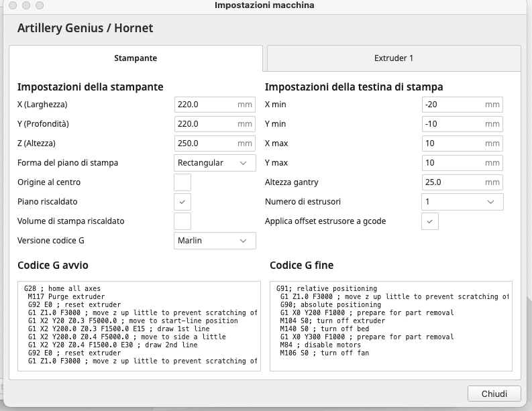532x411 pixels.
Task: Click the 'G28 ; home all axes' line
Action: coord(62,288)
